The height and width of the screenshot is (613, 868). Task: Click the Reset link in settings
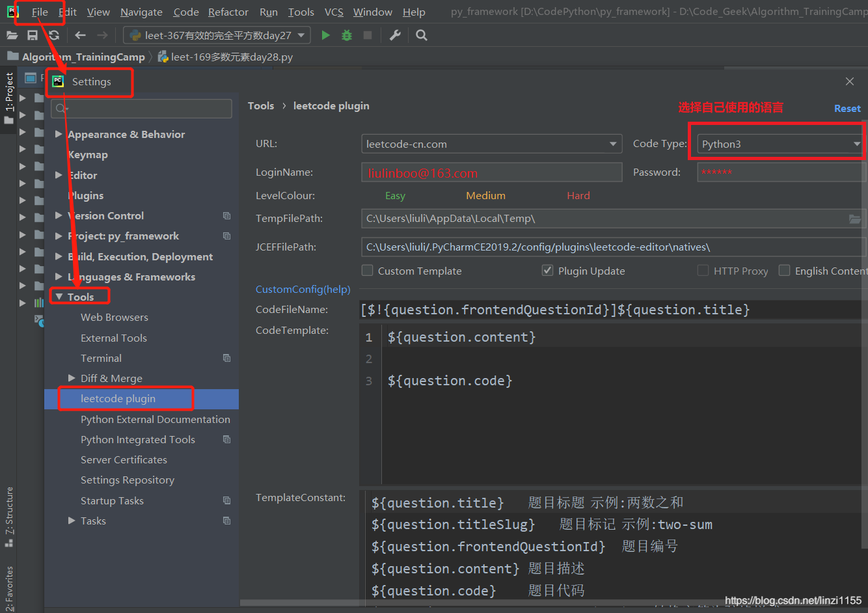pyautogui.click(x=847, y=108)
